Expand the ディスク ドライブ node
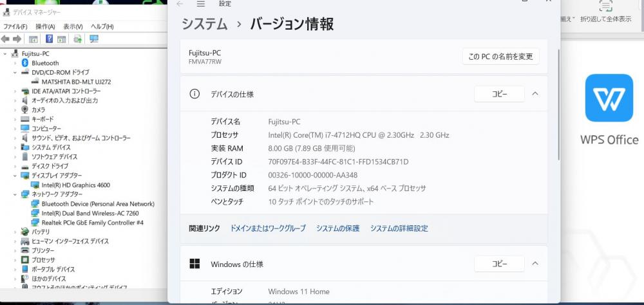644x305 pixels. 15,166
